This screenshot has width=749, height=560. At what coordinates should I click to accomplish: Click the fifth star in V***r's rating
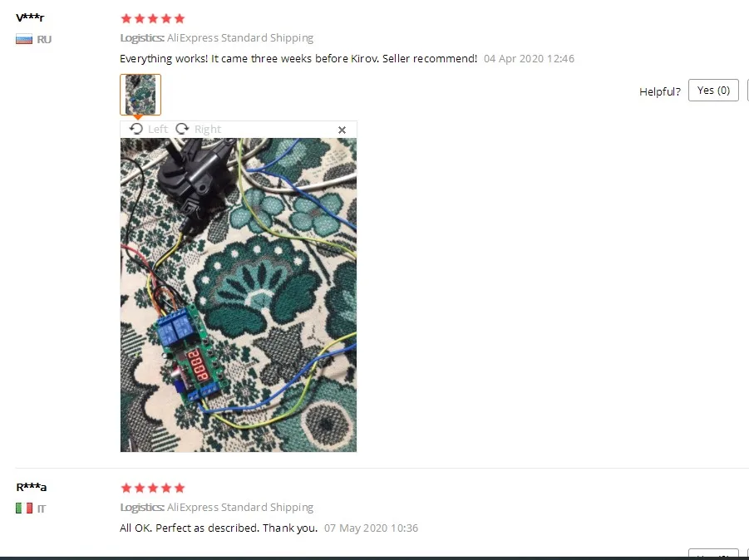[180, 18]
